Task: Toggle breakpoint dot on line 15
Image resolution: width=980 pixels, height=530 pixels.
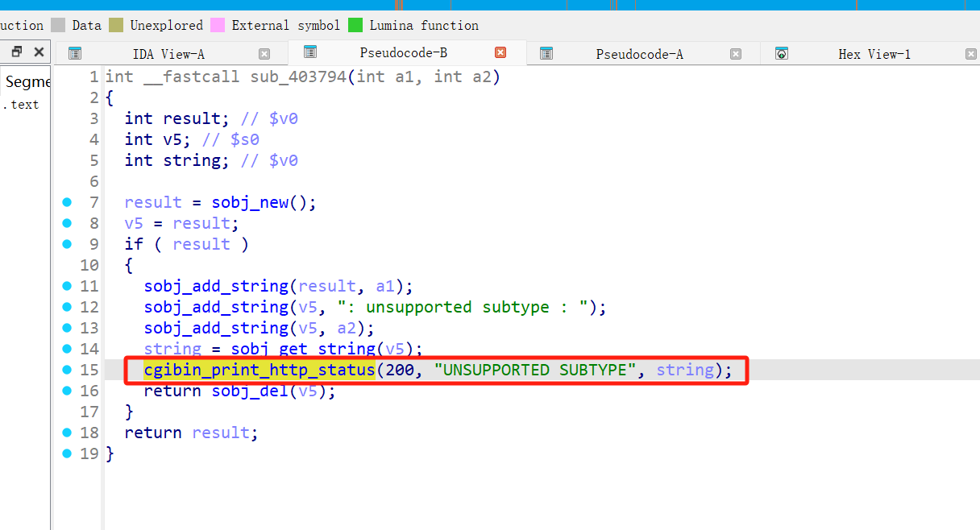Action: point(68,370)
